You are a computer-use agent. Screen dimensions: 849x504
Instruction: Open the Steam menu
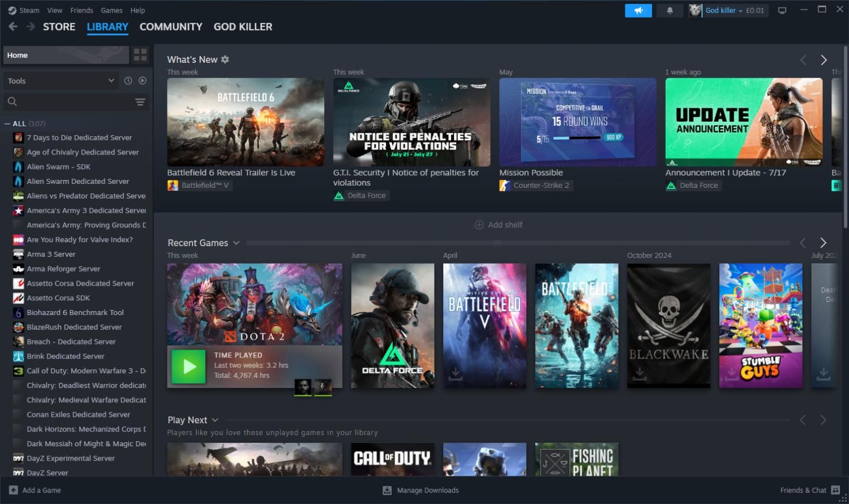coord(29,10)
